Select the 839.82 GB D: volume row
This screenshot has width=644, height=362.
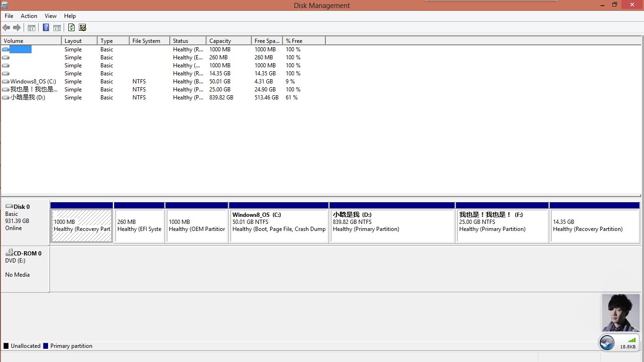click(28, 98)
